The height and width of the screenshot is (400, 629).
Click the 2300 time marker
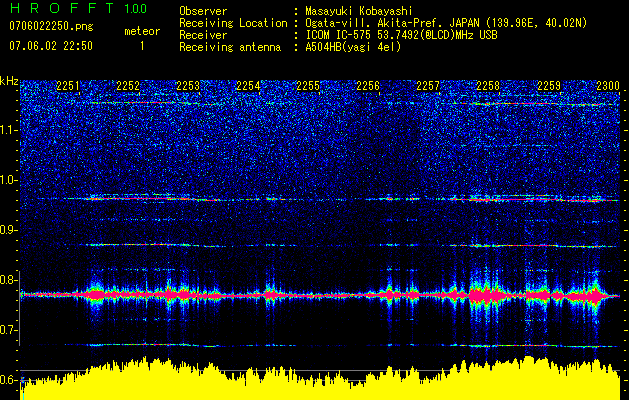point(608,86)
